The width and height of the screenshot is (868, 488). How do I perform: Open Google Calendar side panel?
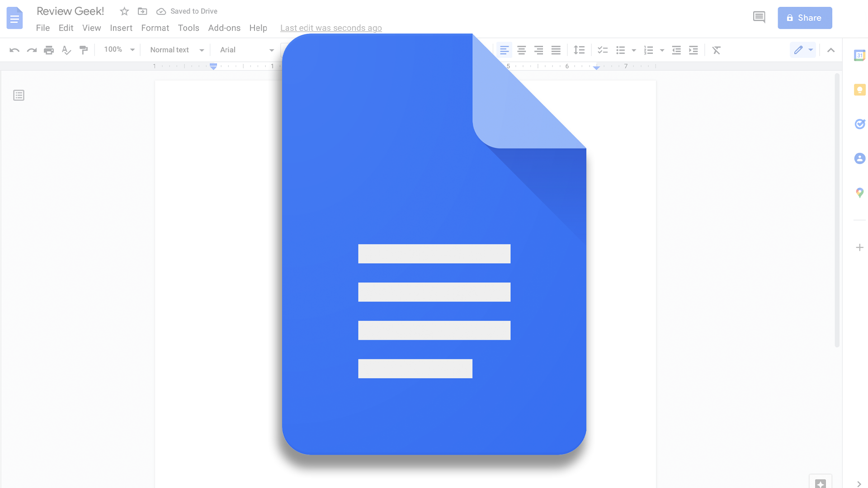859,55
